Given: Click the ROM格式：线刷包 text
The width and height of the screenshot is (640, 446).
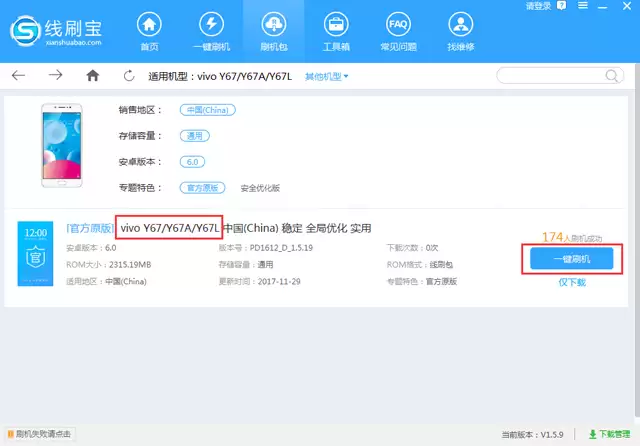Looking at the screenshot, I should (420, 265).
